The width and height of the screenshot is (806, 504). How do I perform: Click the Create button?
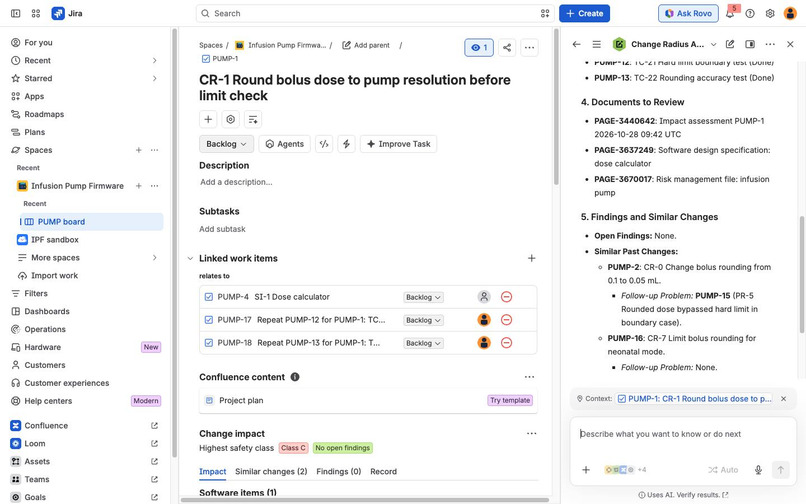[584, 13]
